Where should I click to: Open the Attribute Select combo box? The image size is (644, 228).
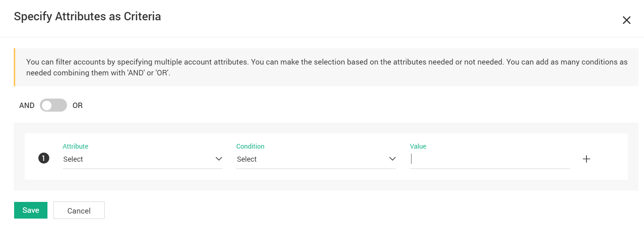(138, 159)
